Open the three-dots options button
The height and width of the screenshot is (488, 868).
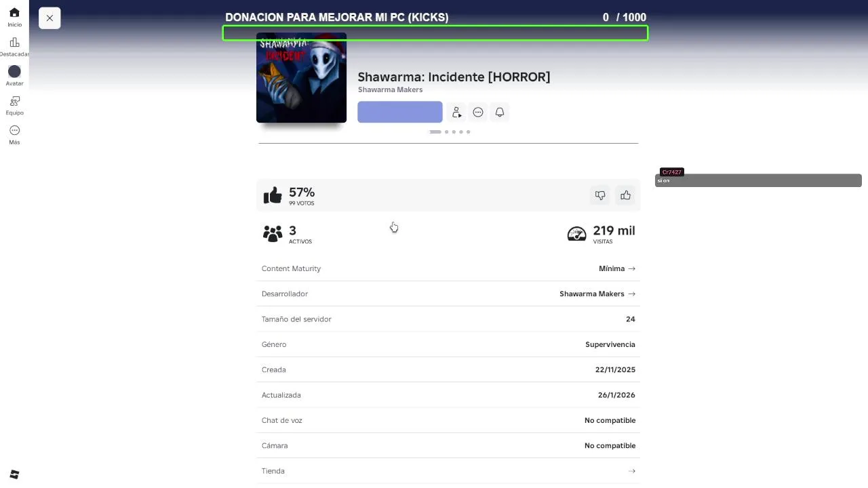pos(478,113)
